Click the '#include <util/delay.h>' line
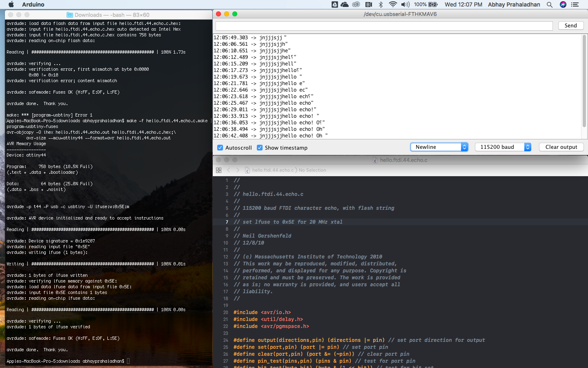 [x=268, y=319]
